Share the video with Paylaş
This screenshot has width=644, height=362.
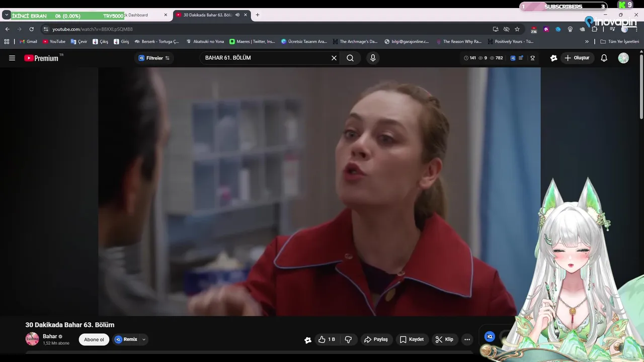pos(376,339)
